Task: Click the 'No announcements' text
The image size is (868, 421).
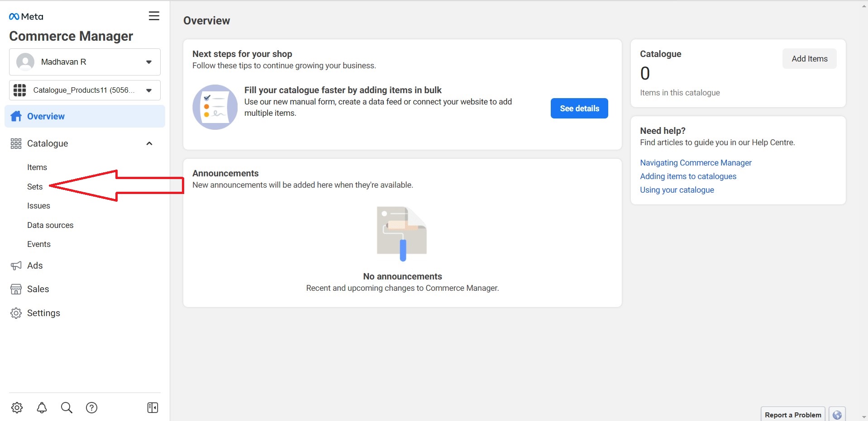Action: click(402, 276)
